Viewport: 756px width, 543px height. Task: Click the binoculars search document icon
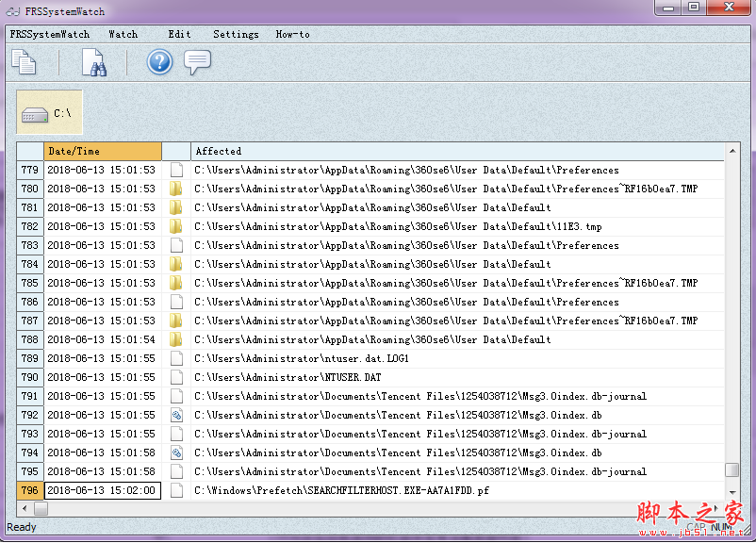tap(93, 62)
